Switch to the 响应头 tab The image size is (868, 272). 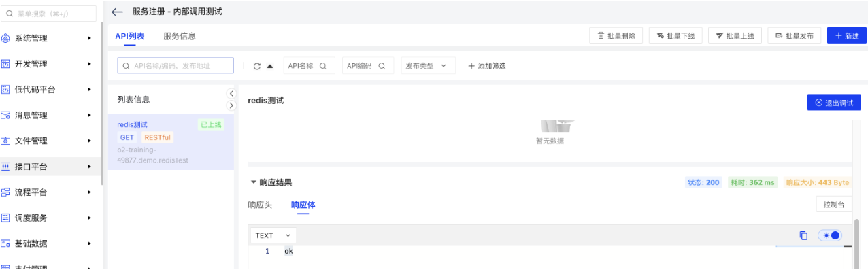point(260,205)
